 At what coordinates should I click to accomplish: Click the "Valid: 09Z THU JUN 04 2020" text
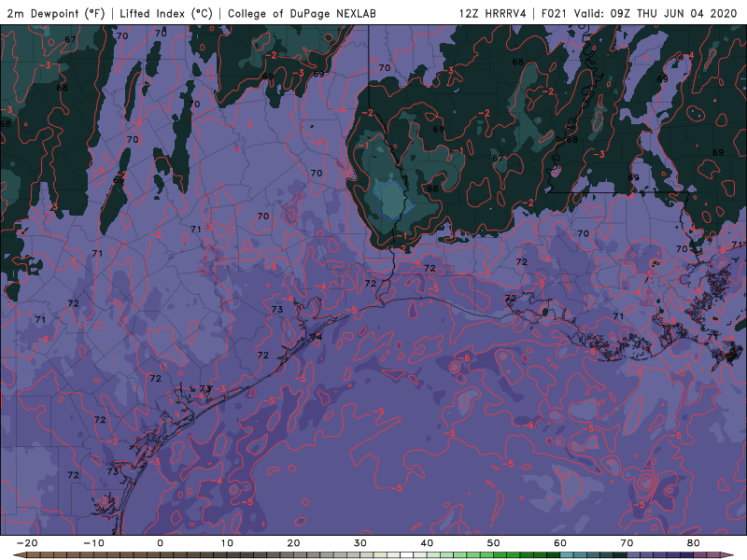tap(655, 13)
